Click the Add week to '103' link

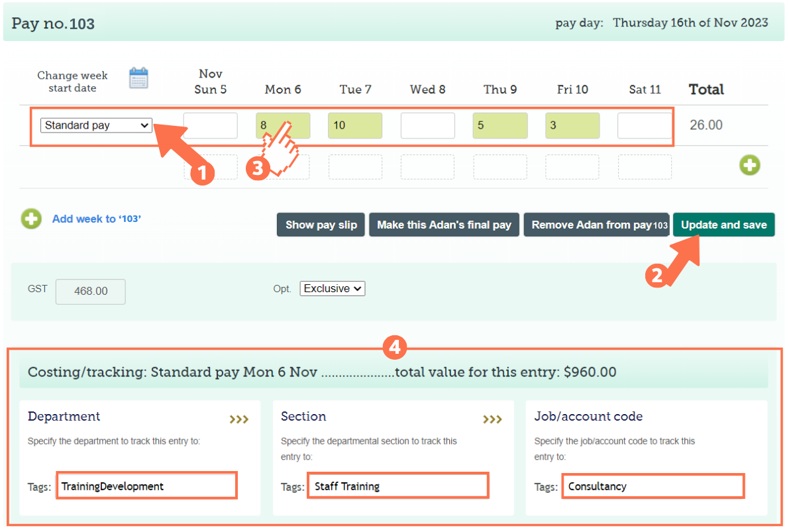[95, 219]
